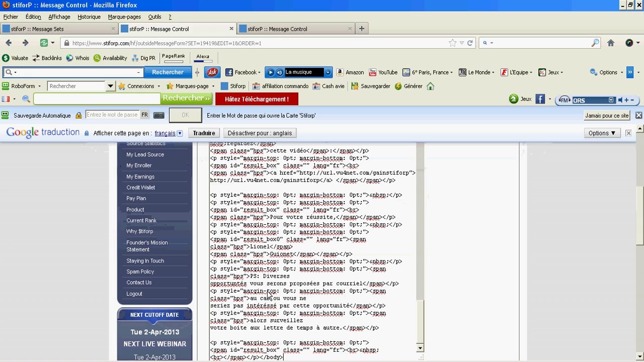Image resolution: width=644 pixels, height=362 pixels.
Task: Open YouTube from the toolbar
Action: pyautogui.click(x=383, y=72)
